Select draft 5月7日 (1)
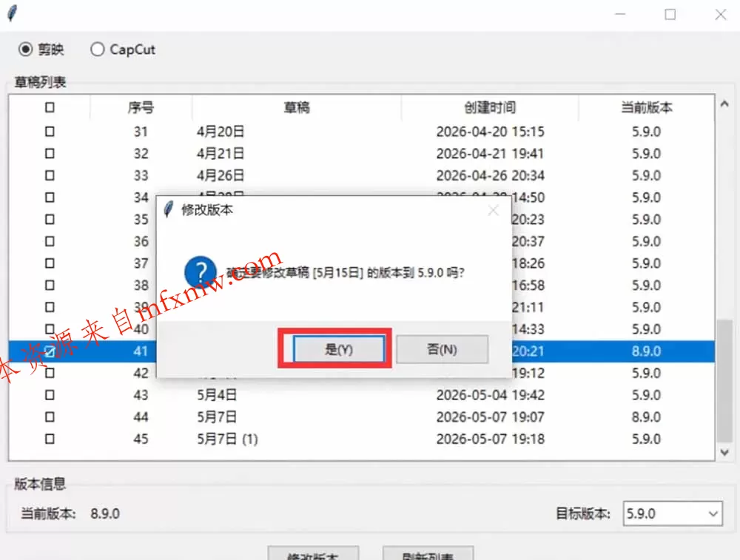This screenshot has width=740, height=560. (x=227, y=439)
